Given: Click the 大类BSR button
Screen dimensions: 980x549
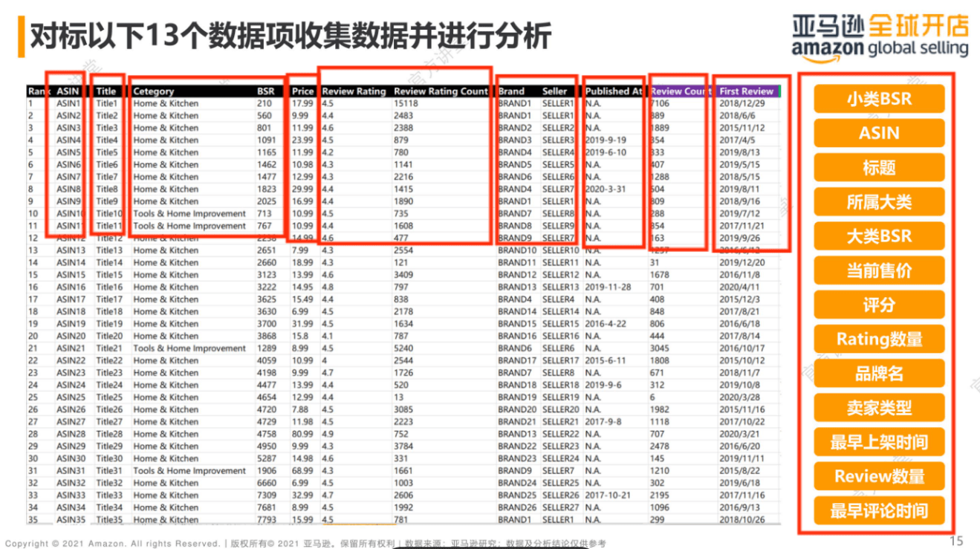Looking at the screenshot, I should tap(879, 236).
